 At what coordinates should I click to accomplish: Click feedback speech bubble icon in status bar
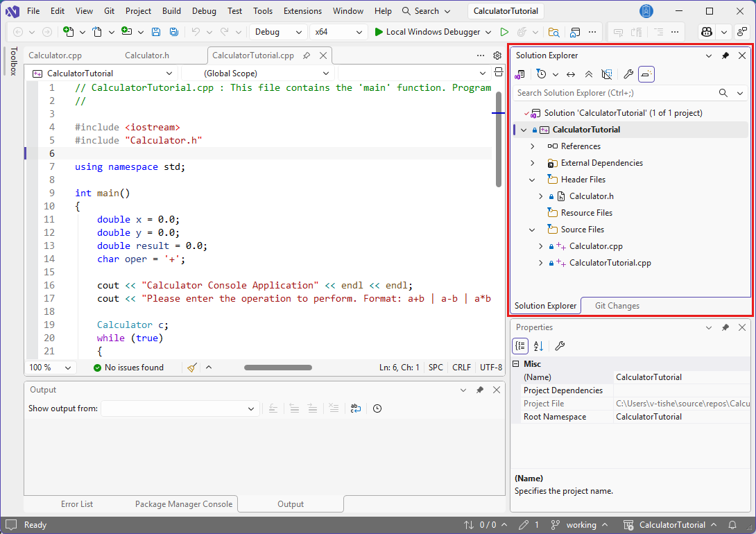[x=10, y=525]
